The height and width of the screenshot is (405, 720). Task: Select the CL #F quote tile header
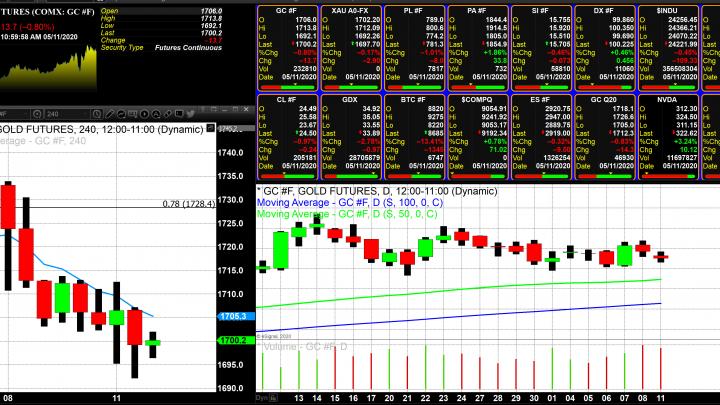tap(287, 99)
